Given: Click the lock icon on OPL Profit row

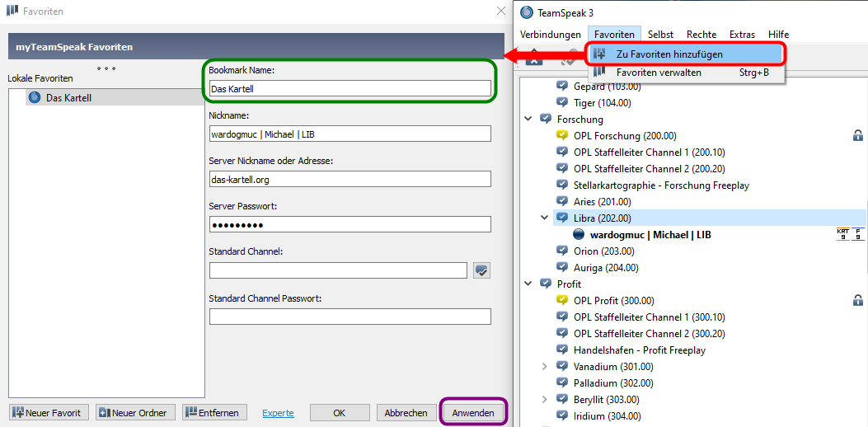Looking at the screenshot, I should pyautogui.click(x=858, y=301).
